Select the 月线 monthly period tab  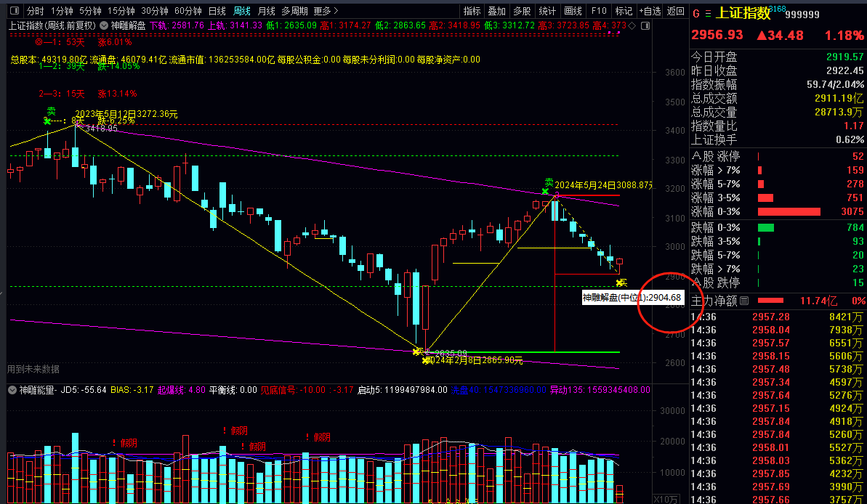tap(267, 11)
